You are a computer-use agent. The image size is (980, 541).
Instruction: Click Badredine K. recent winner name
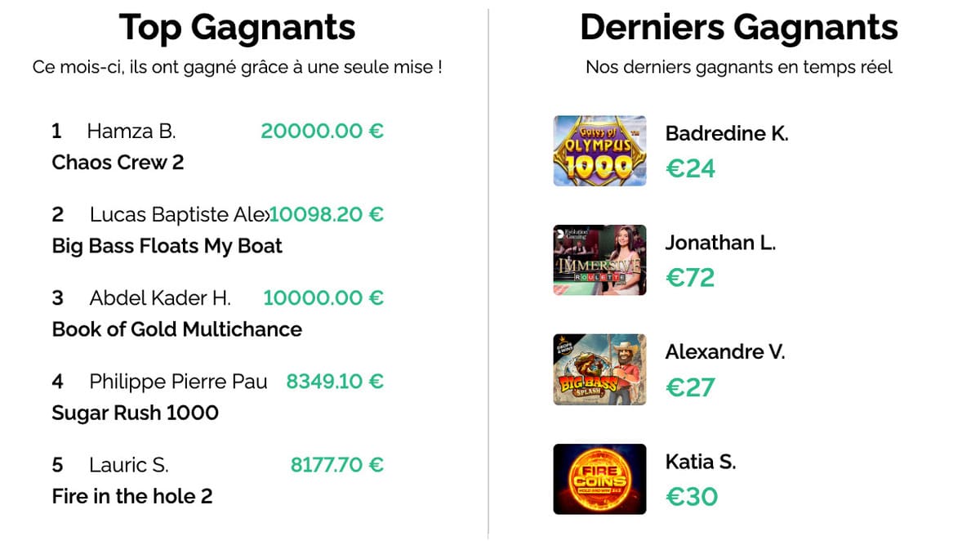[727, 133]
